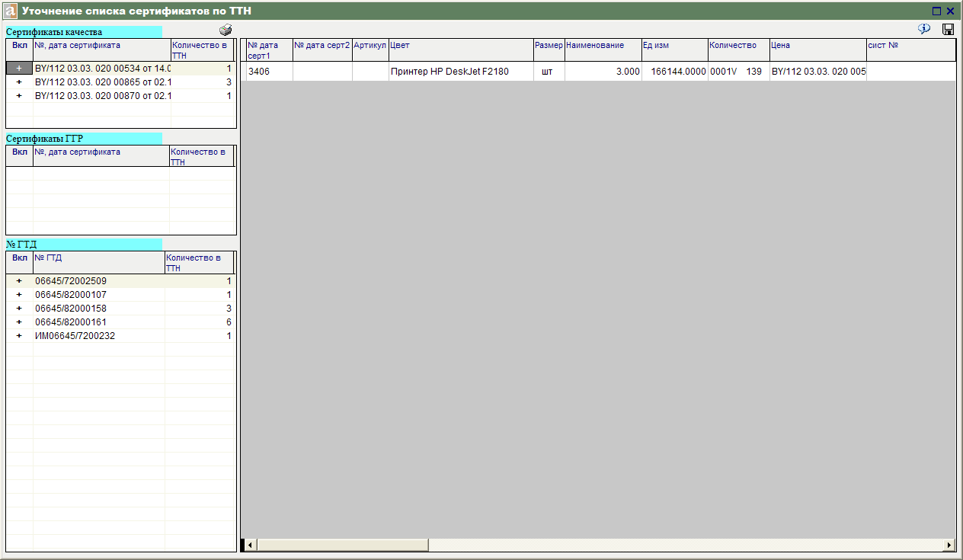Select ГТД number 06645/72002509
963x560 pixels.
pos(99,281)
